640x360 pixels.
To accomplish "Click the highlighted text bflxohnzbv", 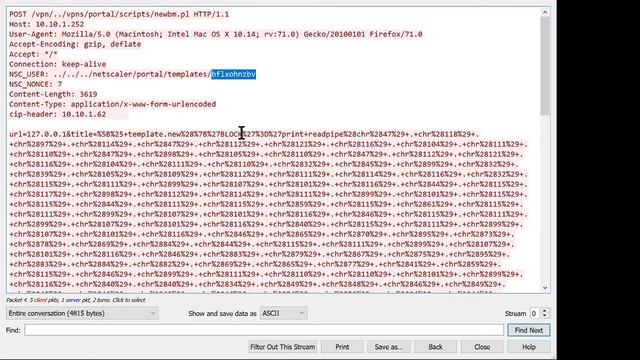I will [x=233, y=74].
